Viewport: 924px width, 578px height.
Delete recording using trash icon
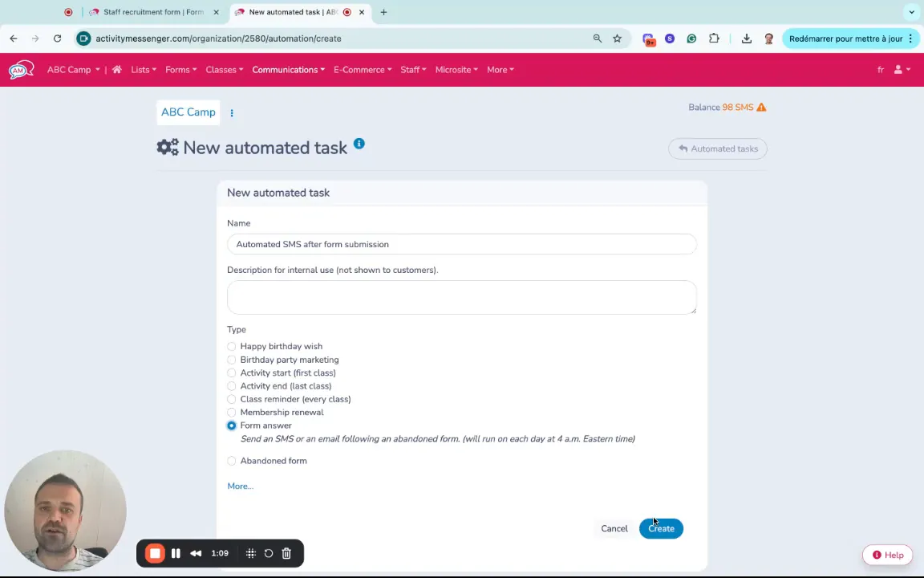(286, 553)
